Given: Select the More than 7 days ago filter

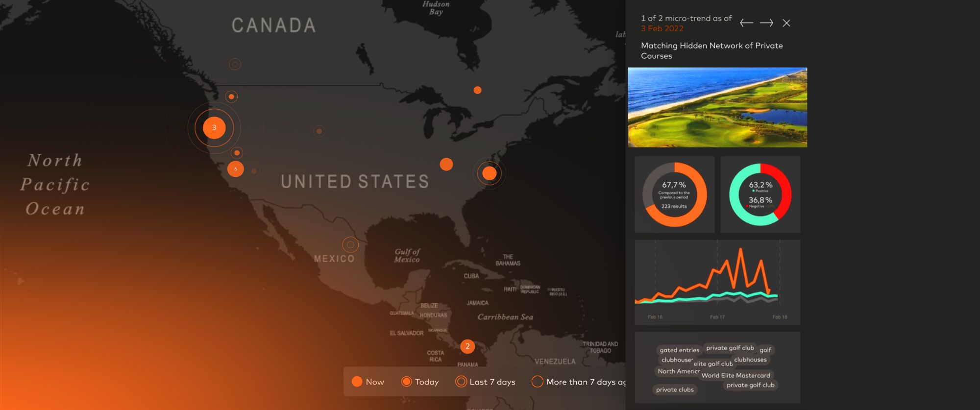Looking at the screenshot, I should 578,382.
